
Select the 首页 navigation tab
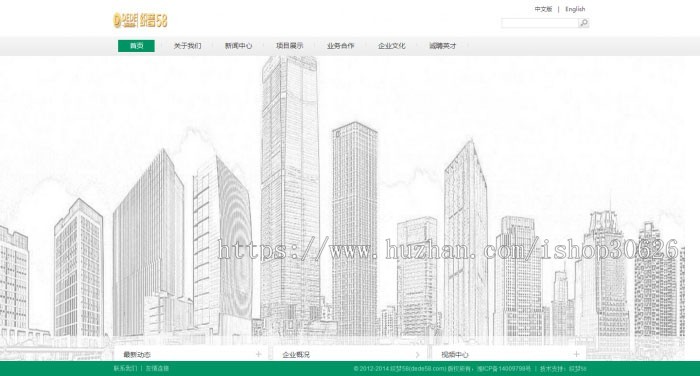[136, 46]
